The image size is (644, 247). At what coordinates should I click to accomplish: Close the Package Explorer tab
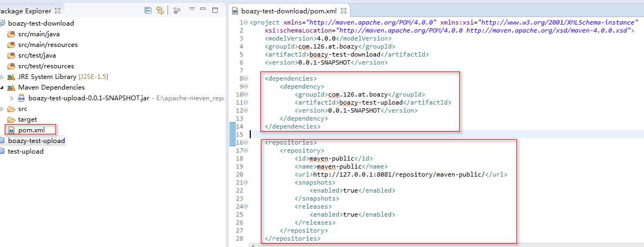pos(58,10)
